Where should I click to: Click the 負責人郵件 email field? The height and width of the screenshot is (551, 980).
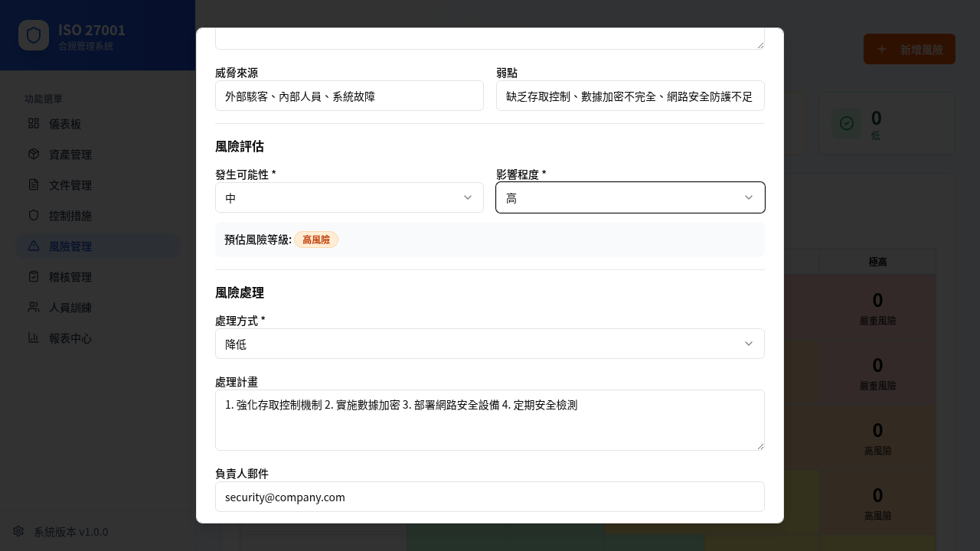tap(489, 497)
